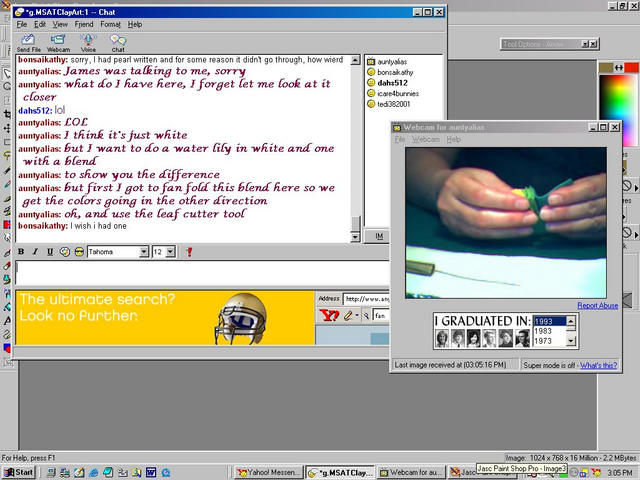Open the Tahoma font dropdown
The image size is (640, 480).
point(144,252)
